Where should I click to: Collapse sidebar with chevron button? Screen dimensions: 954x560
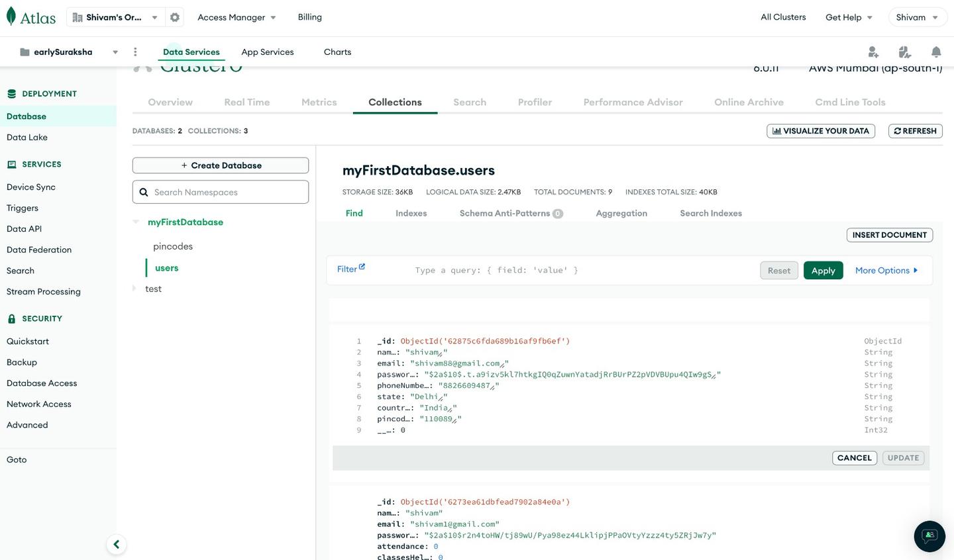coord(117,544)
